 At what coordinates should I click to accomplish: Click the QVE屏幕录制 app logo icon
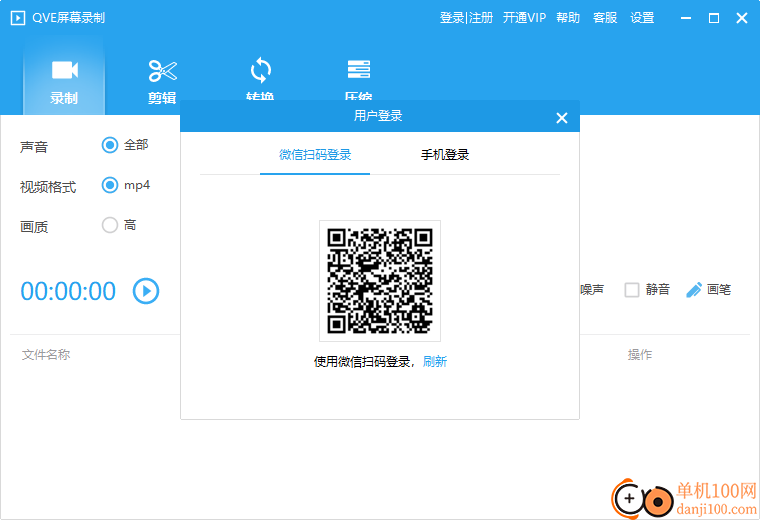[18, 18]
